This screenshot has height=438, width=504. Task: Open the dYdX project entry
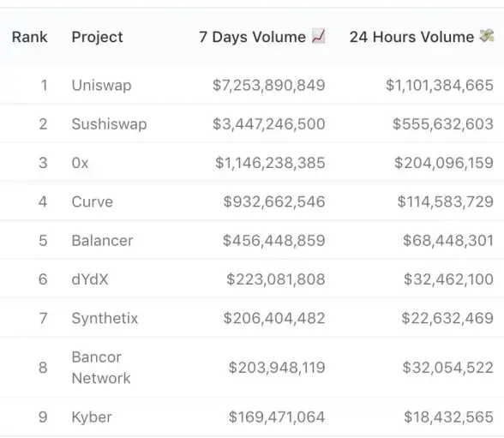[90, 279]
